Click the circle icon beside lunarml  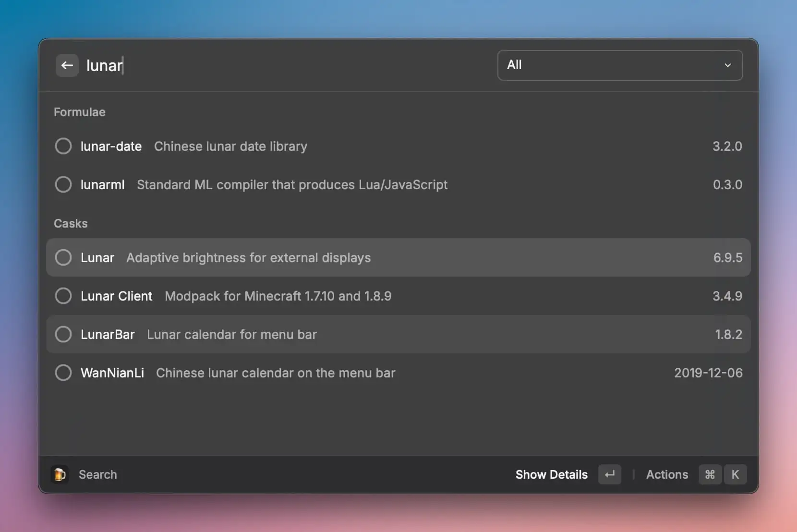click(63, 184)
